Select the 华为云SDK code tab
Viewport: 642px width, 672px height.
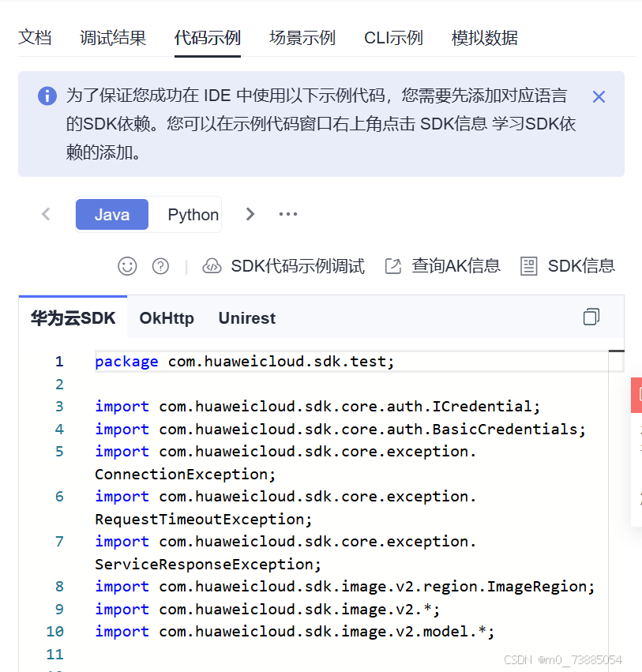(73, 318)
